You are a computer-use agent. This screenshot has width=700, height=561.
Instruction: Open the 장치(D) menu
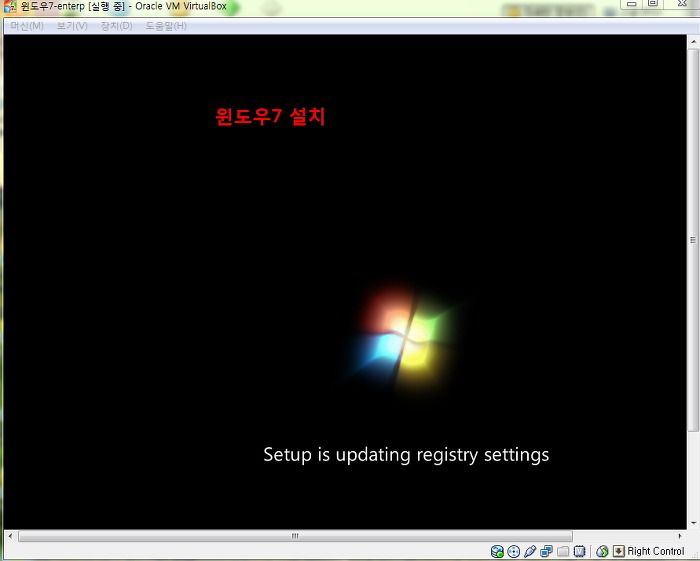116,26
